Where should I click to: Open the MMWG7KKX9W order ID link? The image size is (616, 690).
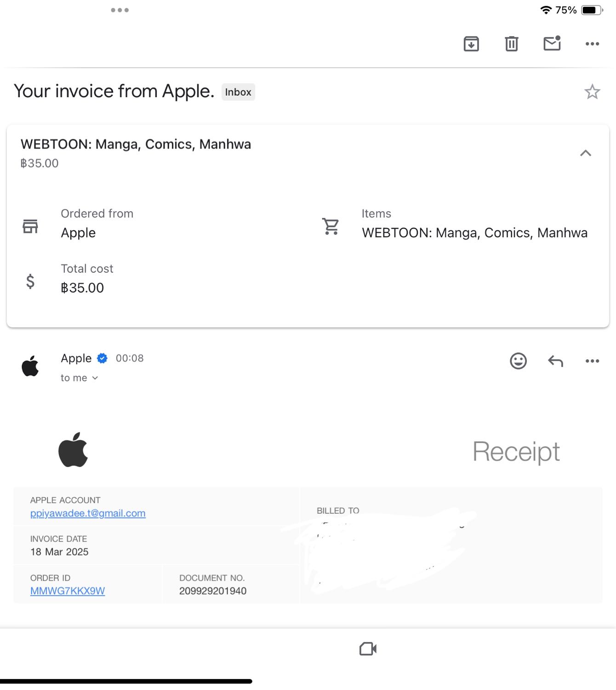[68, 591]
